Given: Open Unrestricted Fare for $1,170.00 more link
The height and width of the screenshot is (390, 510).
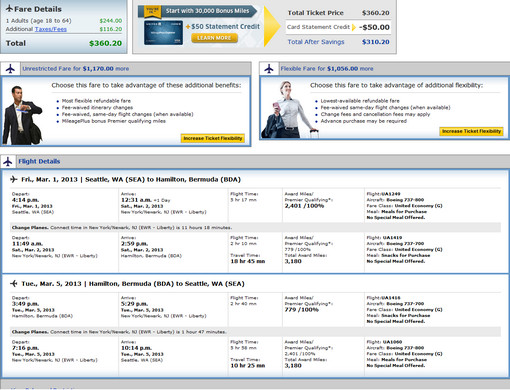Looking at the screenshot, I should tap(76, 69).
